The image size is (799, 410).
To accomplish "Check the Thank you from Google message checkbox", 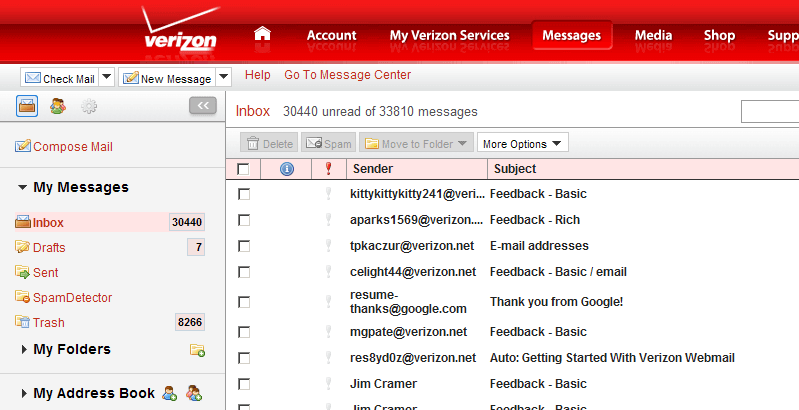I will [244, 302].
